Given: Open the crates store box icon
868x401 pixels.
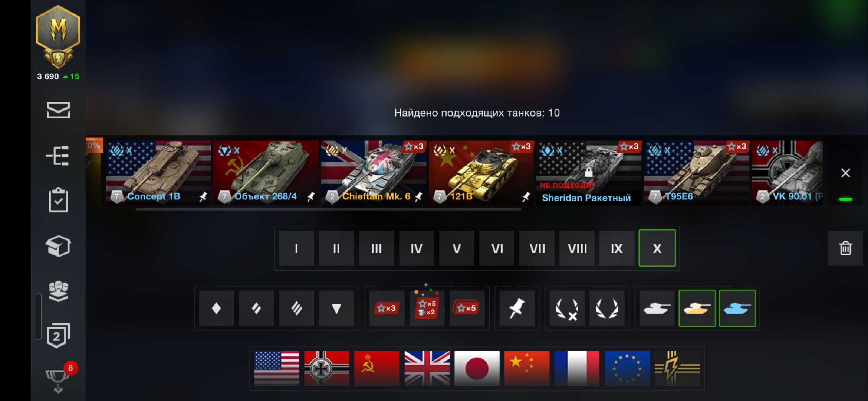Looking at the screenshot, I should click(58, 246).
